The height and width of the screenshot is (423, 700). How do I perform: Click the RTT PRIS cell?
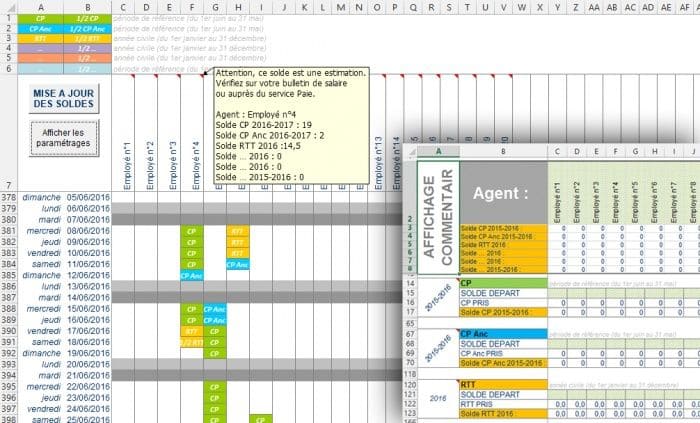click(x=504, y=404)
